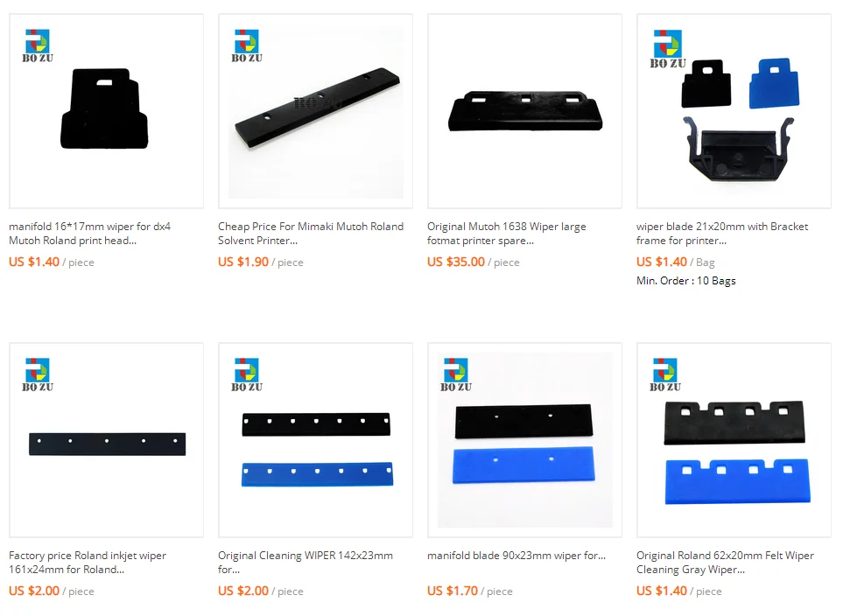
Task: Open the Cleaning WIPER 142x23mm product image
Action: click(316, 440)
